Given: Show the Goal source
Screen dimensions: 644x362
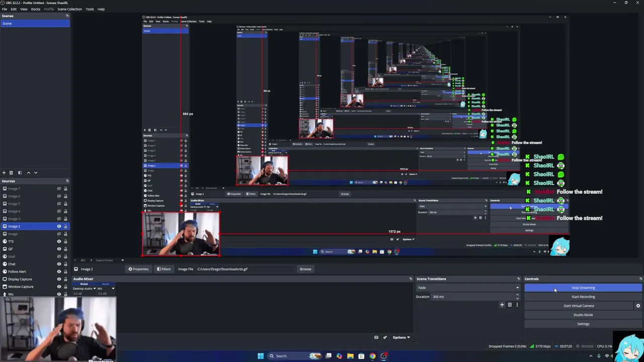Looking at the screenshot, I should (x=59, y=256).
